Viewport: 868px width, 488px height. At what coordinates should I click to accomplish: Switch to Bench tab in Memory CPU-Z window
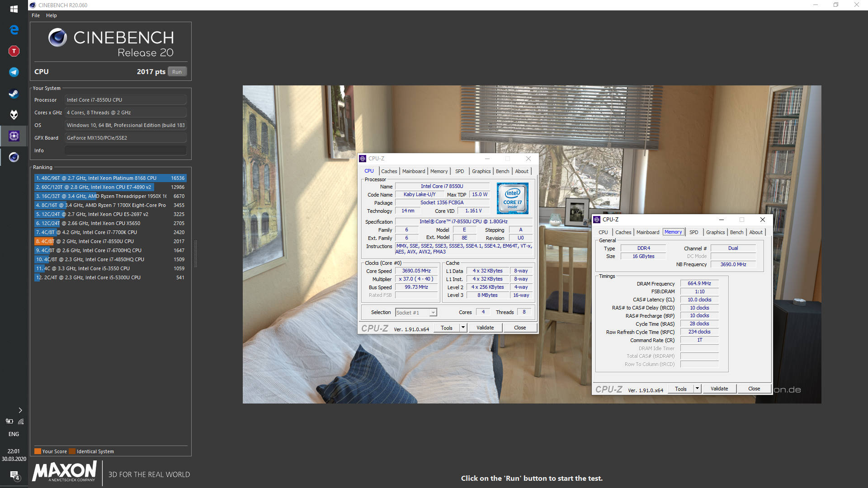click(x=736, y=232)
